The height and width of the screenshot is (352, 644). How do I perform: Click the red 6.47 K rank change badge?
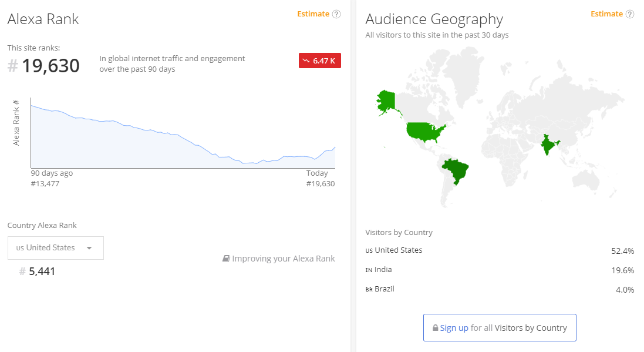click(x=320, y=61)
